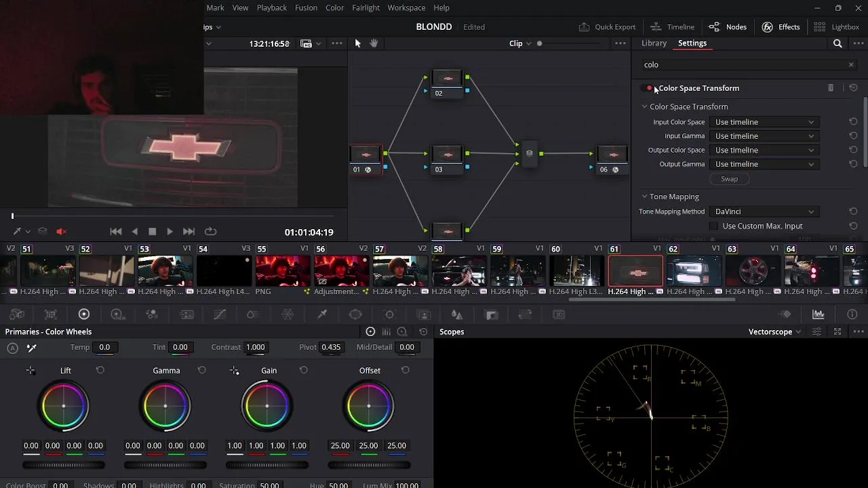Screen dimensions: 868x488
Task: Switch to primaries bars mode
Action: coord(387,332)
